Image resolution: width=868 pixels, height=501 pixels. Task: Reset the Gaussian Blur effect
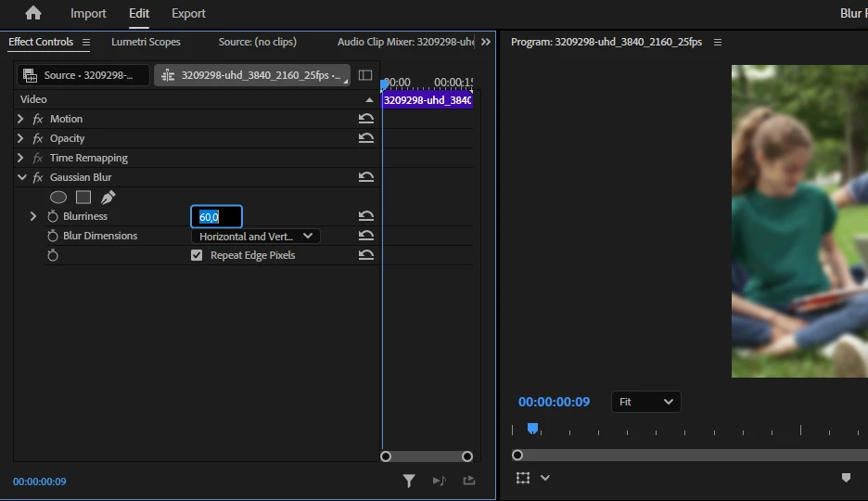click(x=366, y=177)
